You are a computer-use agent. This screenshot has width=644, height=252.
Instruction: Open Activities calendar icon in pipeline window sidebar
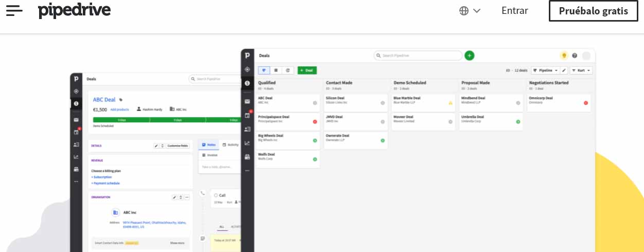point(247,115)
